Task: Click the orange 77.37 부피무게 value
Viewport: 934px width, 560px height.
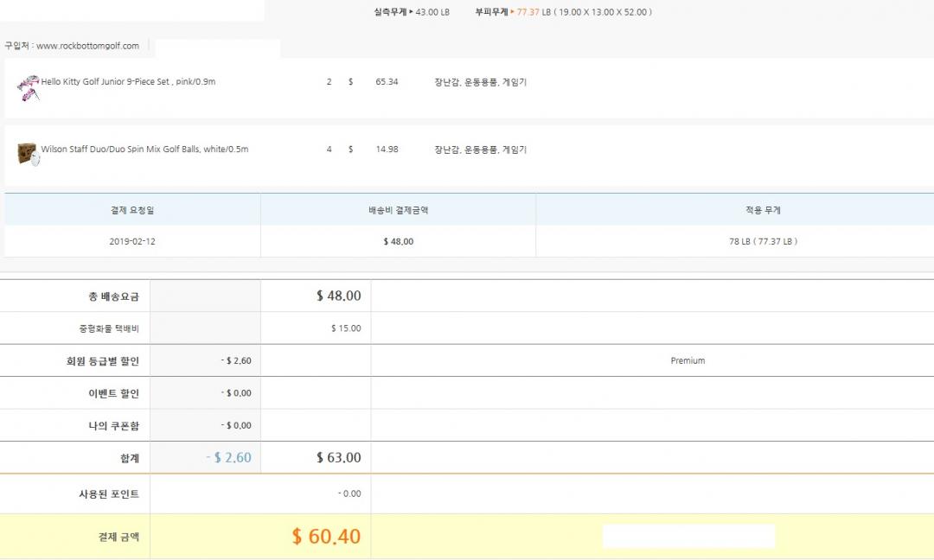Action: (x=528, y=12)
